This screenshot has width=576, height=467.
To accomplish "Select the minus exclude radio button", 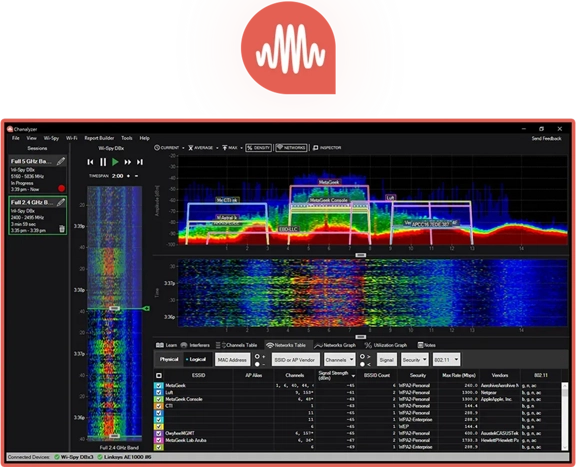I will click(x=257, y=364).
